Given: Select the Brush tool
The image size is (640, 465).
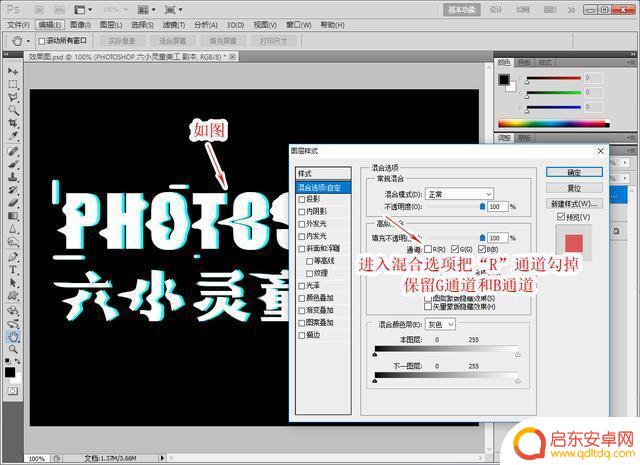Looking at the screenshot, I should click(13, 165).
